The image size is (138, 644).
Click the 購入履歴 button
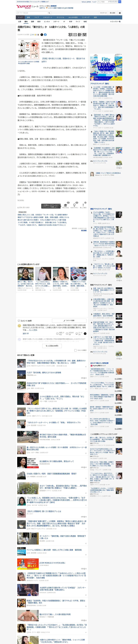(x=112, y=13)
